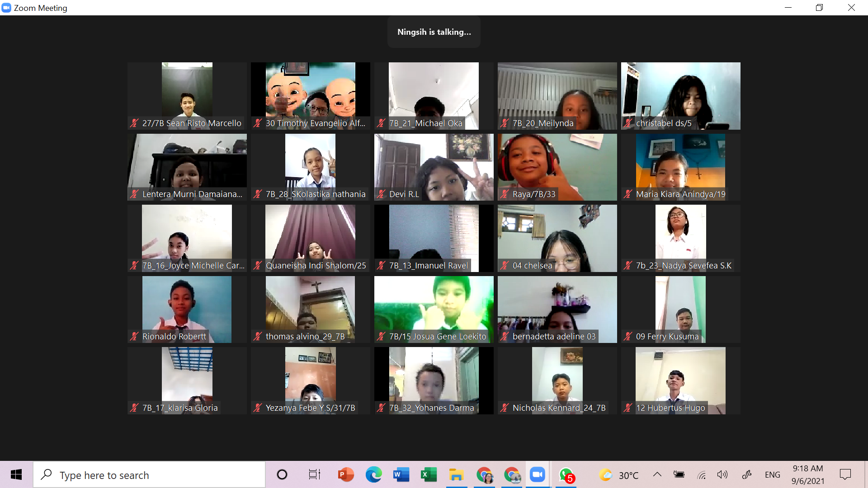868x488 pixels.
Task: Select the 7B_13_Imanuel Ravel video tile
Action: point(434,238)
